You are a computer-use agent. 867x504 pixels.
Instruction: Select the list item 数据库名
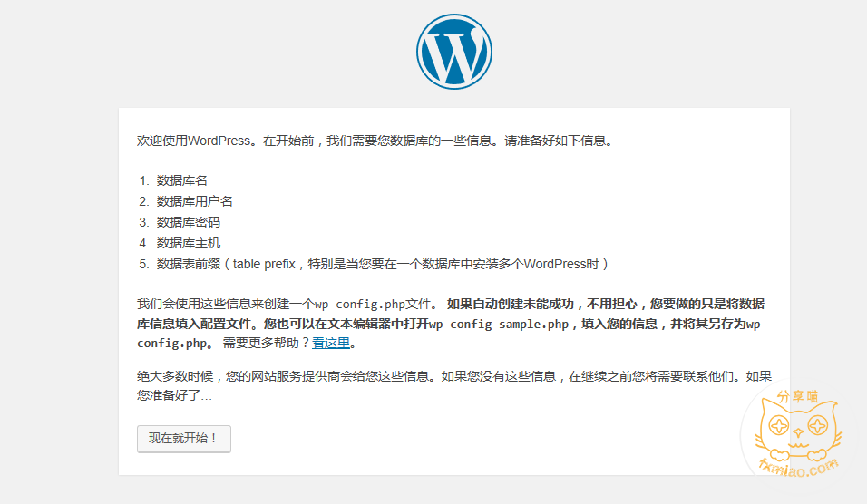pos(182,180)
